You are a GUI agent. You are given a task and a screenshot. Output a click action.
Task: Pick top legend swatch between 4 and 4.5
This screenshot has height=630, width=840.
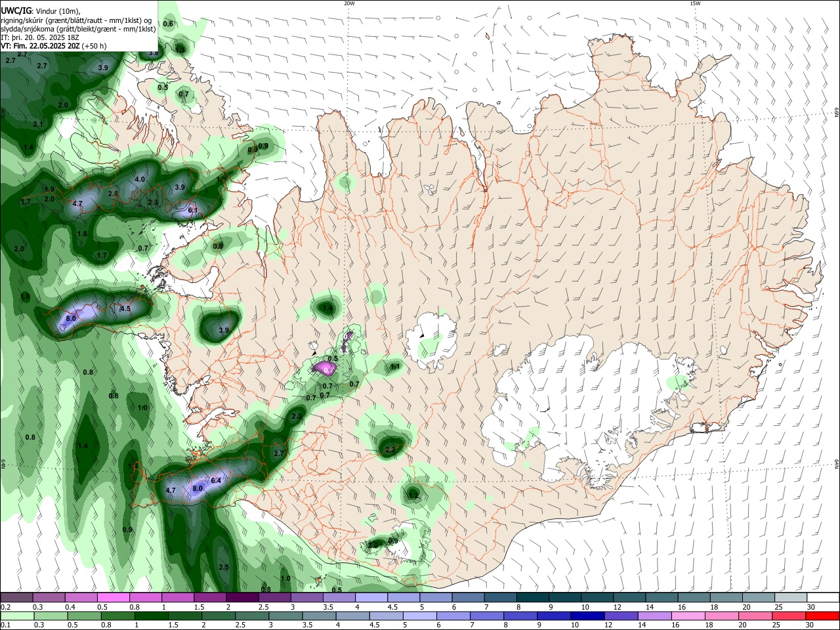pos(371,598)
